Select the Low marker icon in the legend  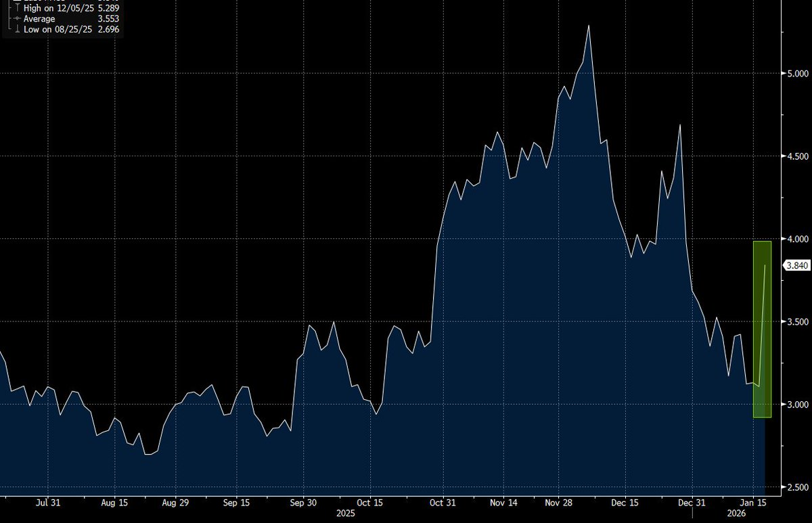(x=17, y=29)
